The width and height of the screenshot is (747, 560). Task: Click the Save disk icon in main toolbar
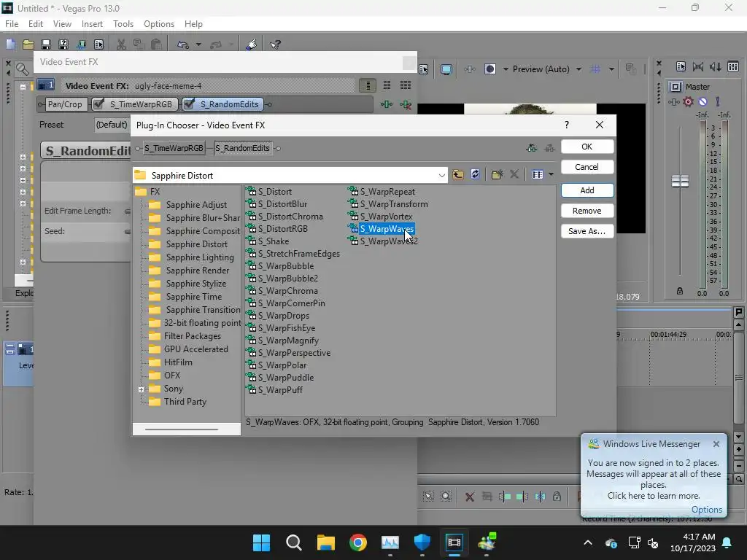click(46, 44)
